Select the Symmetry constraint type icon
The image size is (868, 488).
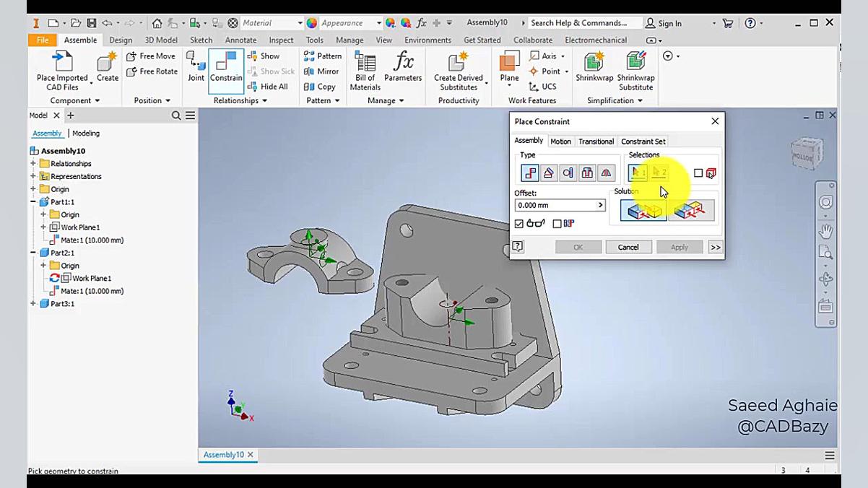(x=606, y=173)
